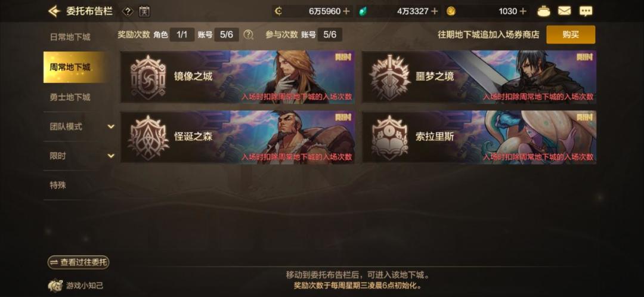Open the treasure pot icon at top right
Image resolution: width=644 pixels, height=297 pixels.
pyautogui.click(x=544, y=11)
